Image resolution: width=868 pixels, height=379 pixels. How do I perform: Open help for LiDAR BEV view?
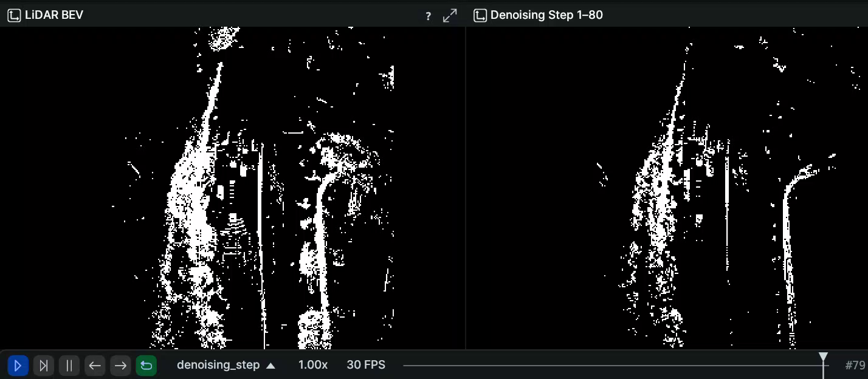(x=429, y=16)
